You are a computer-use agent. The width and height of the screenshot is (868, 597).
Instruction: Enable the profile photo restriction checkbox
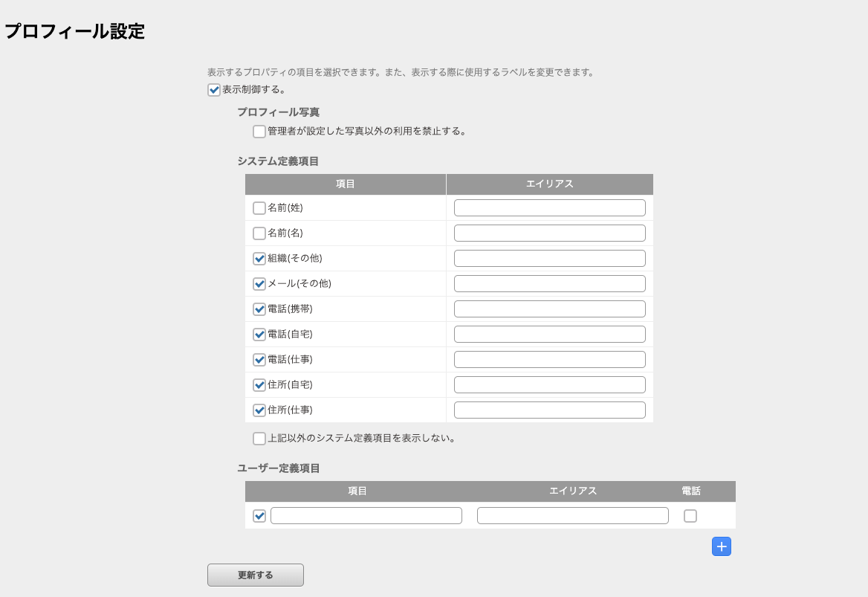pyautogui.click(x=259, y=131)
